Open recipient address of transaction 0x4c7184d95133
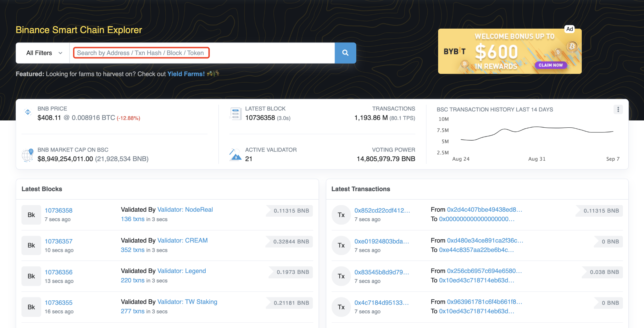Viewport: 644px width, 328px height. point(477,311)
